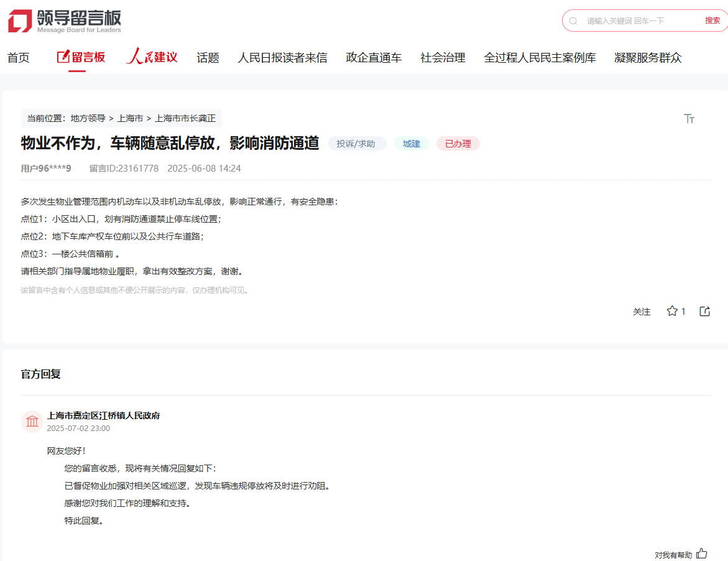
Task: Focus the keyword search input field
Action: pyautogui.click(x=640, y=21)
